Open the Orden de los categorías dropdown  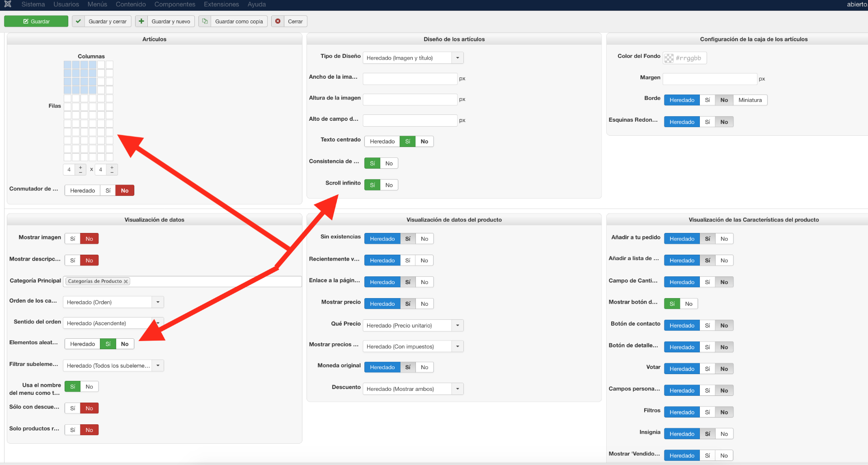pyautogui.click(x=158, y=302)
